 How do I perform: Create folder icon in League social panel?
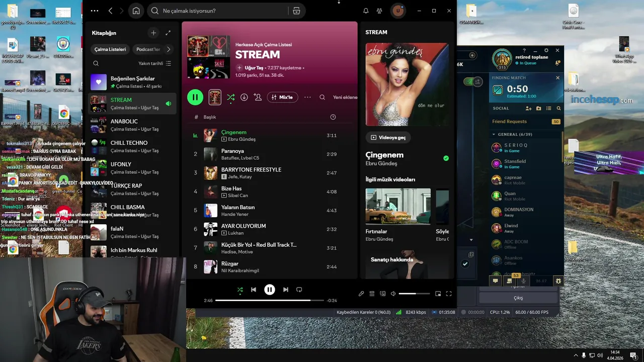(538, 108)
